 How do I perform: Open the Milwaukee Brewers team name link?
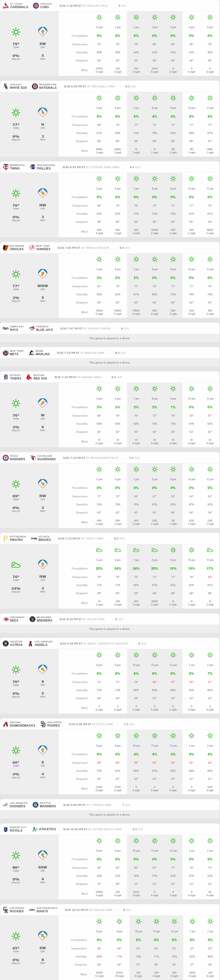pyautogui.click(x=44, y=619)
